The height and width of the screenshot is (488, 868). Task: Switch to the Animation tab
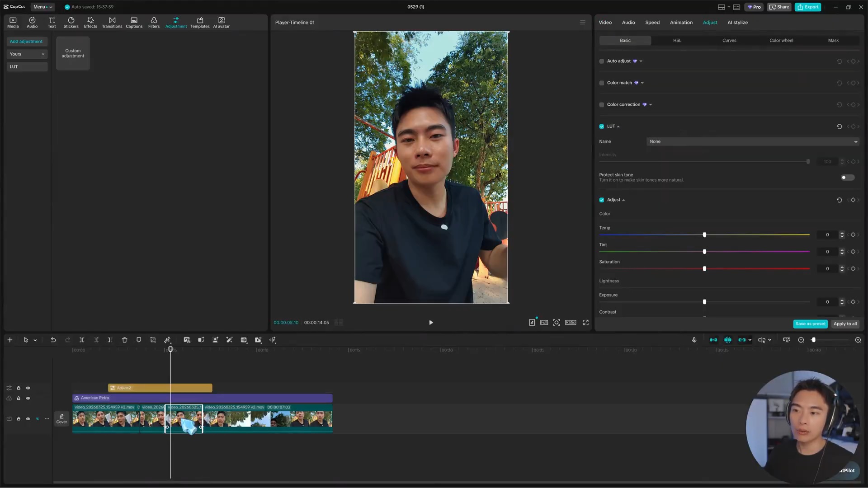[x=681, y=22]
